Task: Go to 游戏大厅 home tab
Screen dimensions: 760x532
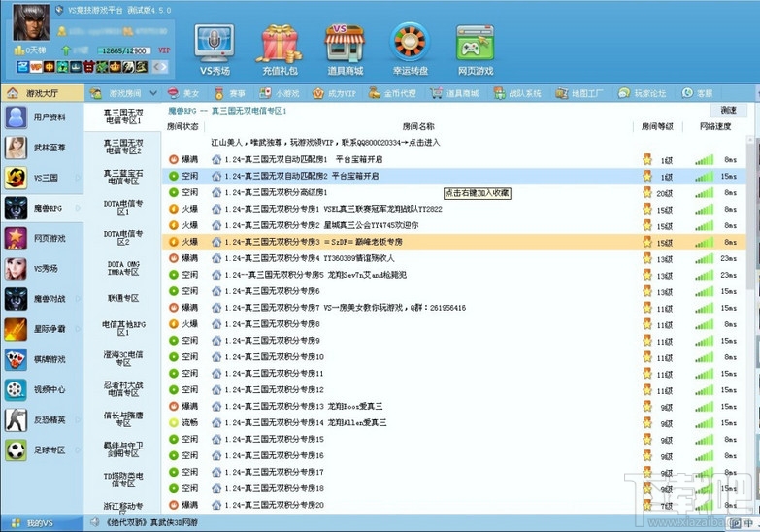Action: tap(42, 93)
